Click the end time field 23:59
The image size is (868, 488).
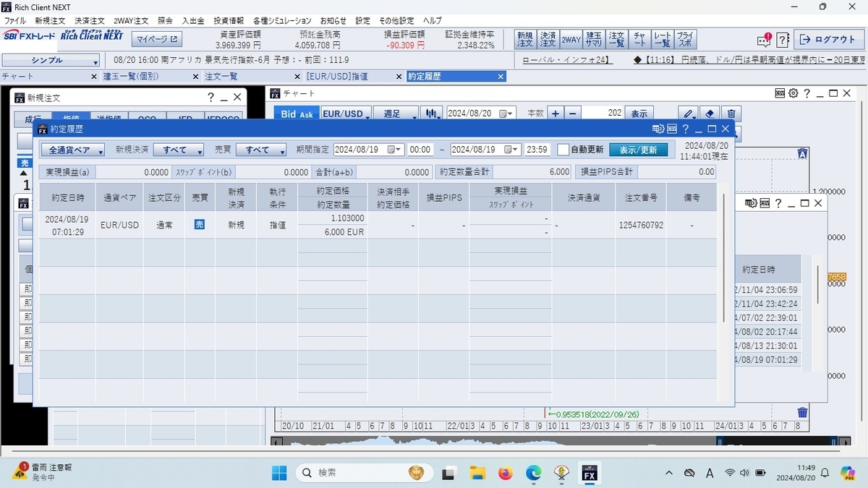[537, 150]
